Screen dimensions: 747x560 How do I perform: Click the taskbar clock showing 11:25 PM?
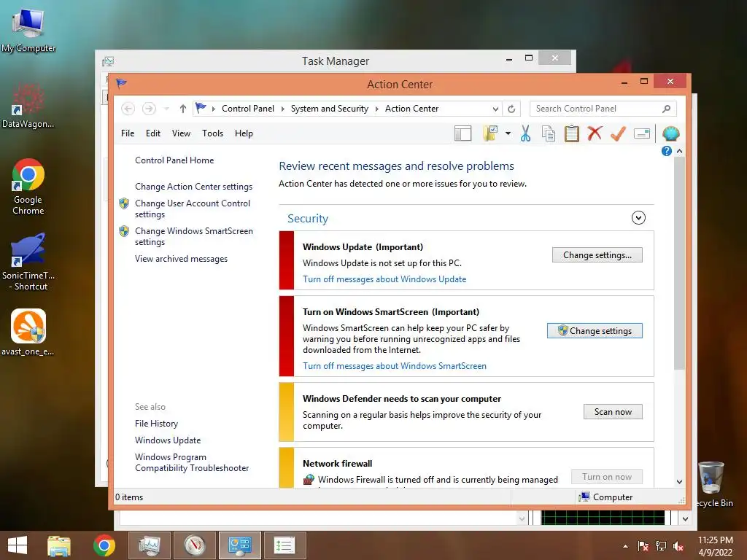[x=715, y=545]
